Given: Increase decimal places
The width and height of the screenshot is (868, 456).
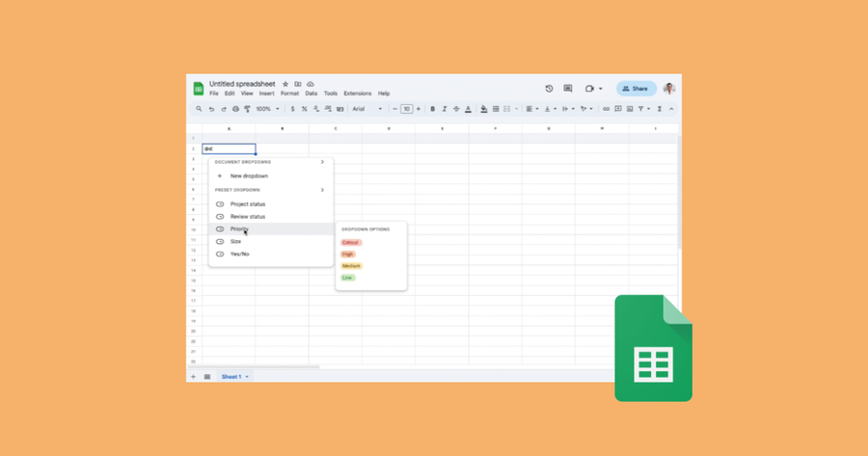Looking at the screenshot, I should point(328,109).
